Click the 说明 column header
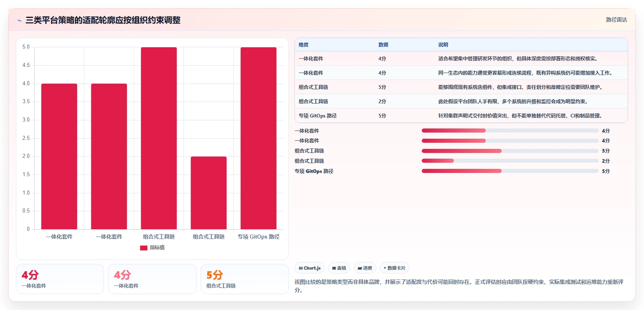Screen dimensions: 644x310 (x=443, y=45)
